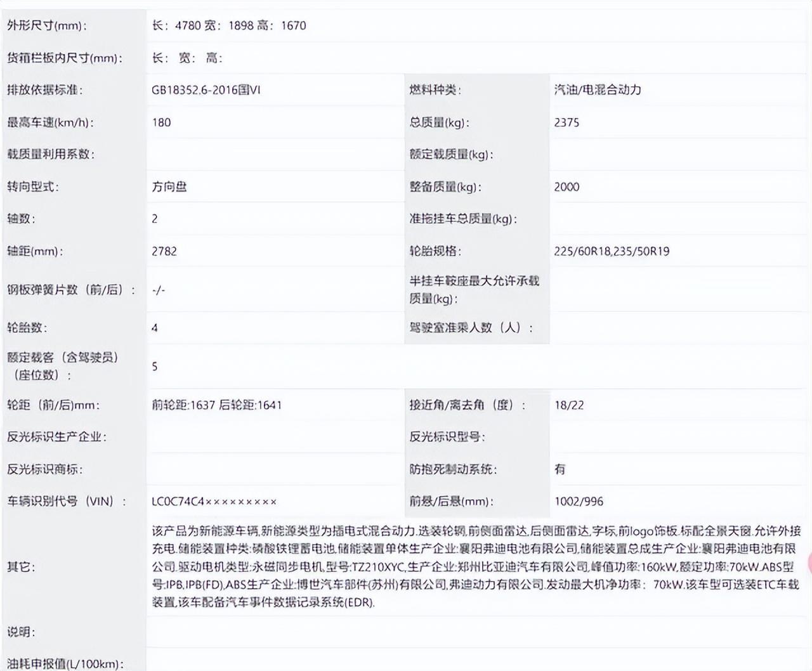Viewport: 812px width, 671px height.
Task: Click the 总质量(kg) value 2375
Action: click(566, 122)
